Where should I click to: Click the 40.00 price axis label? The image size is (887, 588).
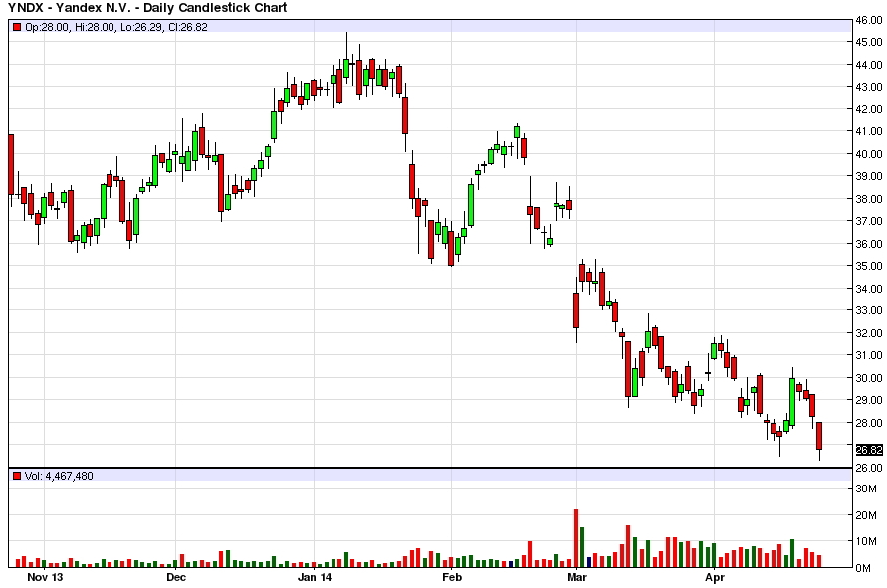pyautogui.click(x=869, y=154)
